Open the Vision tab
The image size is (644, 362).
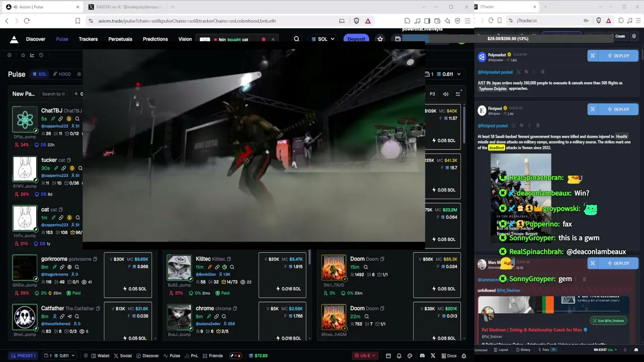tap(185, 39)
